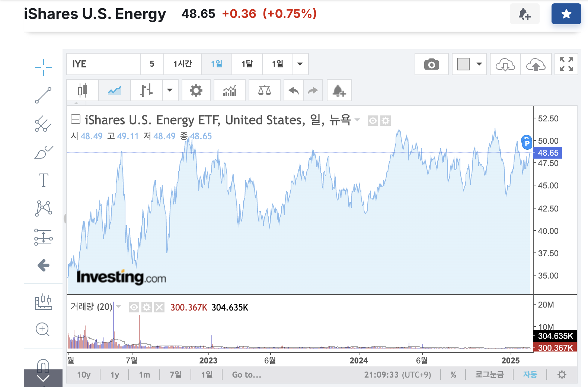Select the text annotation tool
Screen dimensions: 588x388
tap(44, 180)
